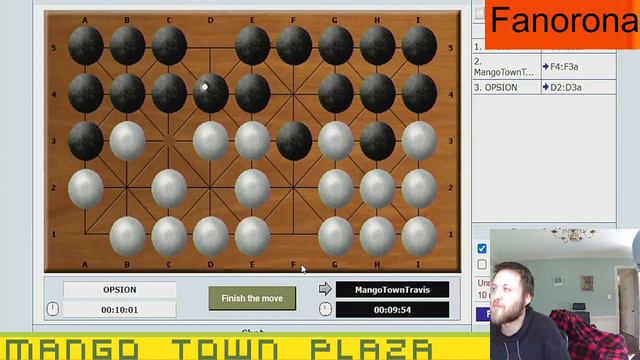Click OPSION's timer showing 00:10:01
640x360 pixels.
pos(120,310)
